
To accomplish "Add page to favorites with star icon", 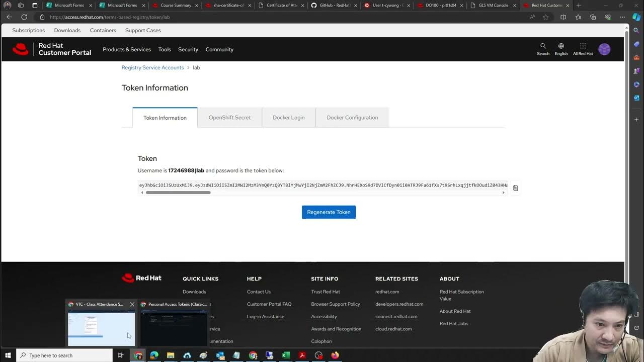I will pyautogui.click(x=545, y=17).
